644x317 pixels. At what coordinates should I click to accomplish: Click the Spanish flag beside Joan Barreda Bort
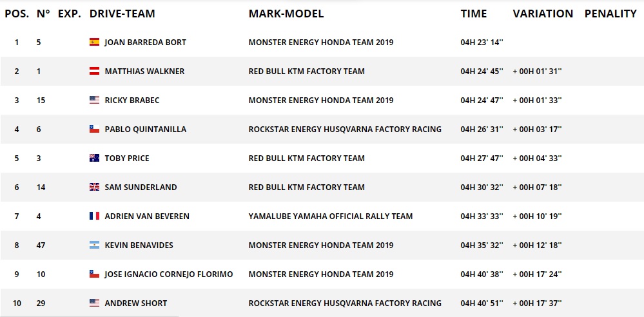pyautogui.click(x=95, y=42)
